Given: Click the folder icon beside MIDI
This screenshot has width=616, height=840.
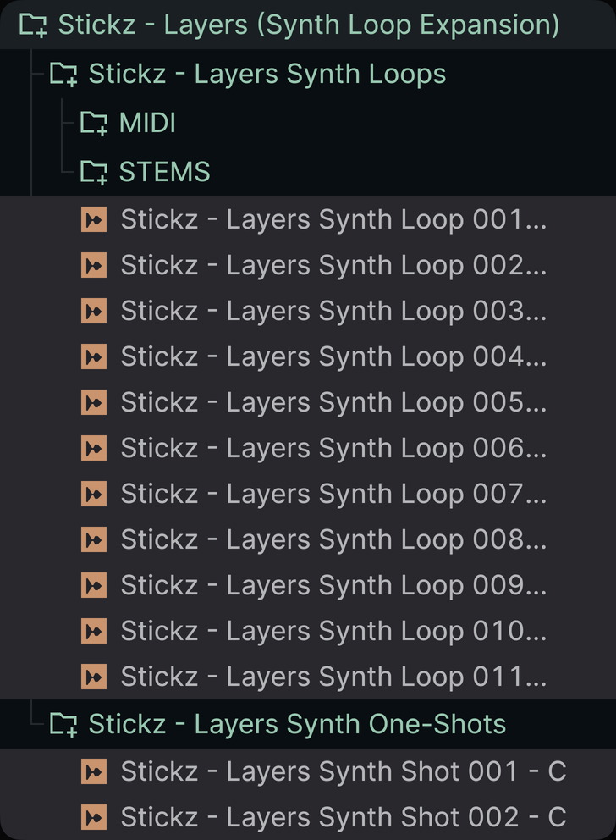Looking at the screenshot, I should pyautogui.click(x=94, y=124).
